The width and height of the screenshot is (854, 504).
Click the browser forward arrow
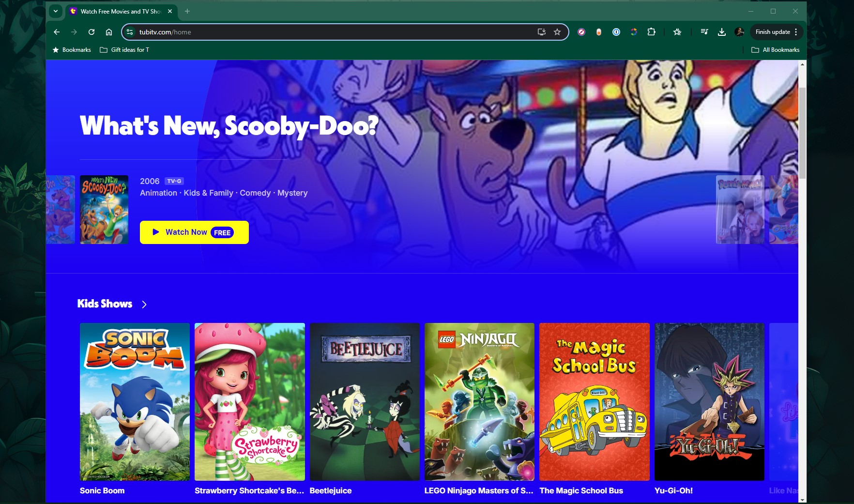[x=74, y=32]
